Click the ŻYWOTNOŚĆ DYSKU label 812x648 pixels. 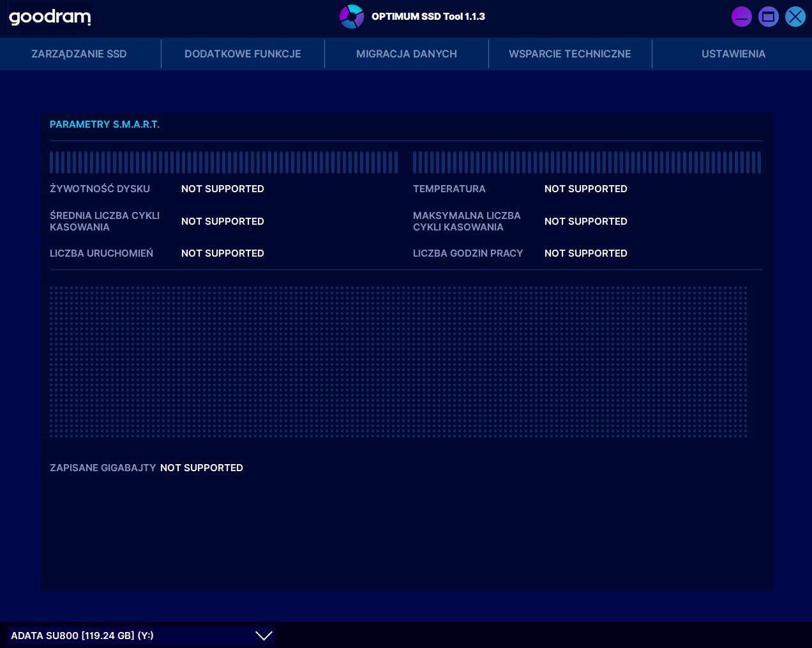(100, 189)
